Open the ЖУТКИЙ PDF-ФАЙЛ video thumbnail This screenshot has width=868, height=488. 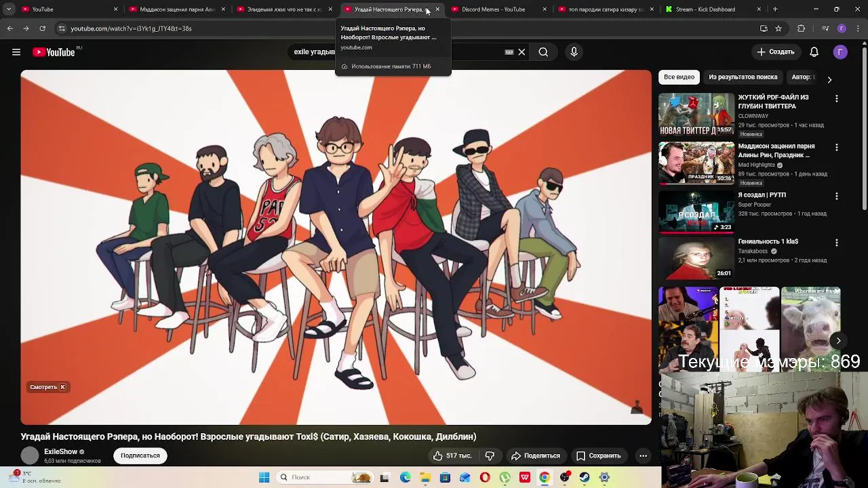point(696,115)
